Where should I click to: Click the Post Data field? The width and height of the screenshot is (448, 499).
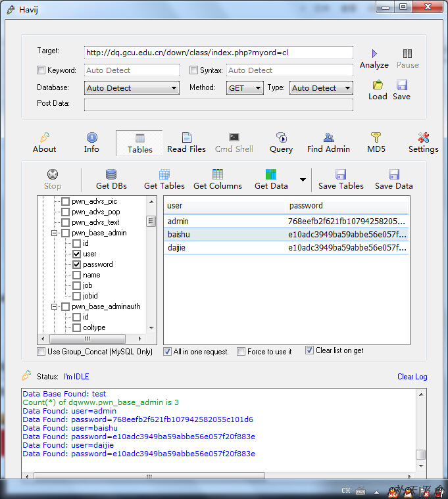tap(218, 105)
